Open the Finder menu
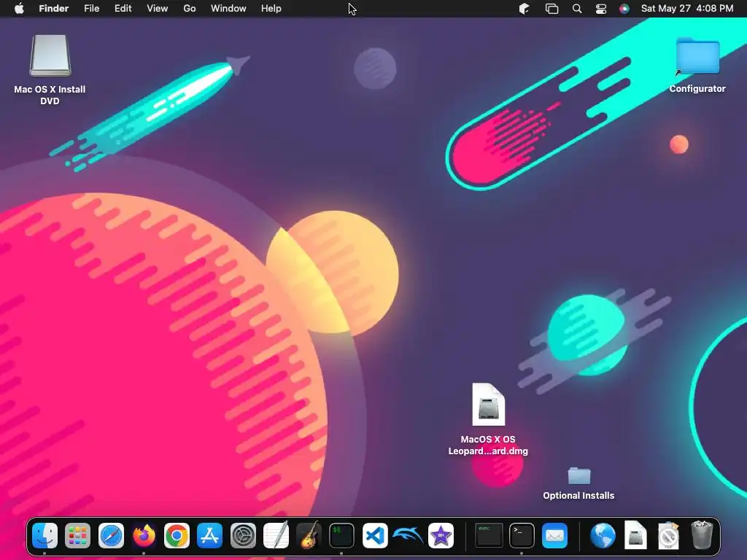 click(54, 9)
